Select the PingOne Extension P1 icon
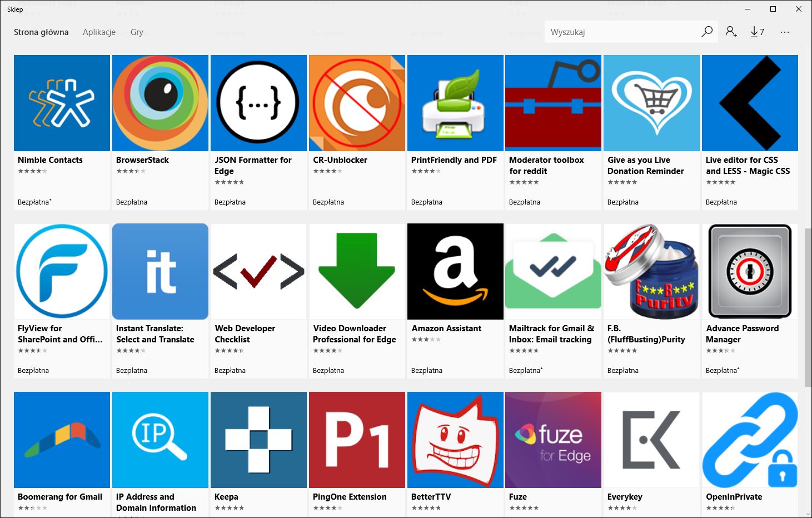812x518 pixels. pos(357,440)
